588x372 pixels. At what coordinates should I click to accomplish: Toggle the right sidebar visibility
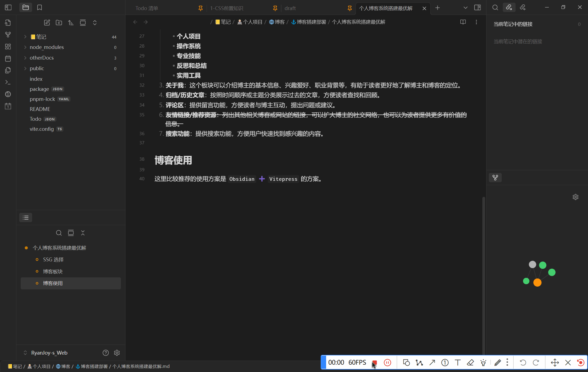pyautogui.click(x=477, y=8)
